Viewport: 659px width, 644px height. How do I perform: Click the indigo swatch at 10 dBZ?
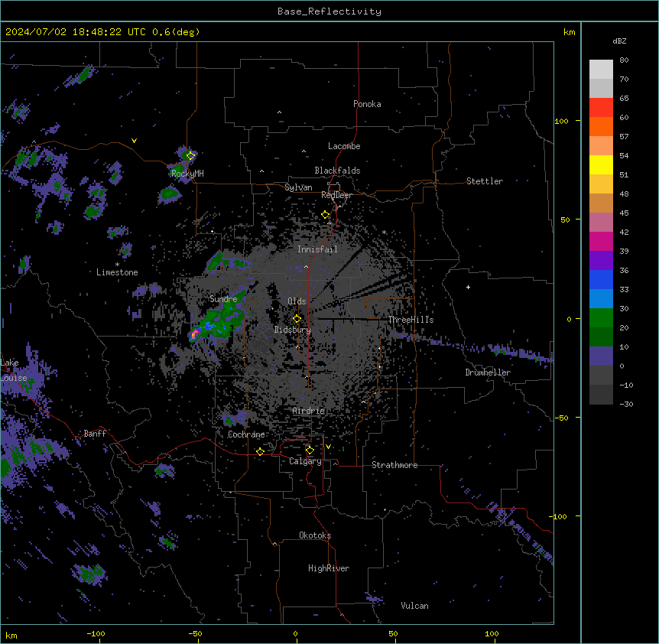(601, 356)
